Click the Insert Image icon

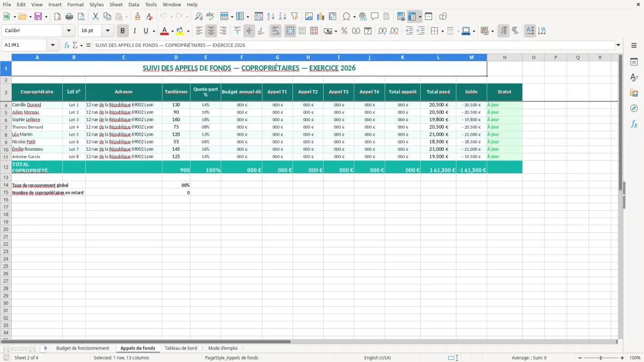point(309,17)
